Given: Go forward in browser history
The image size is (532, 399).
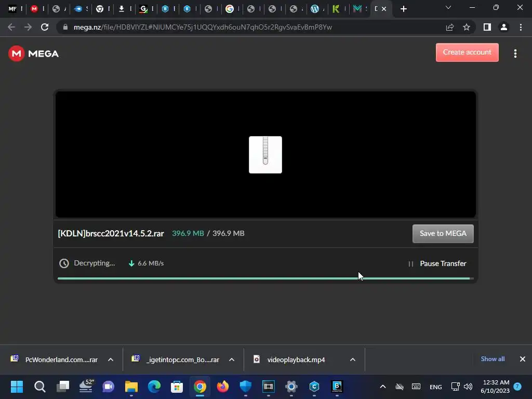Looking at the screenshot, I should point(28,27).
